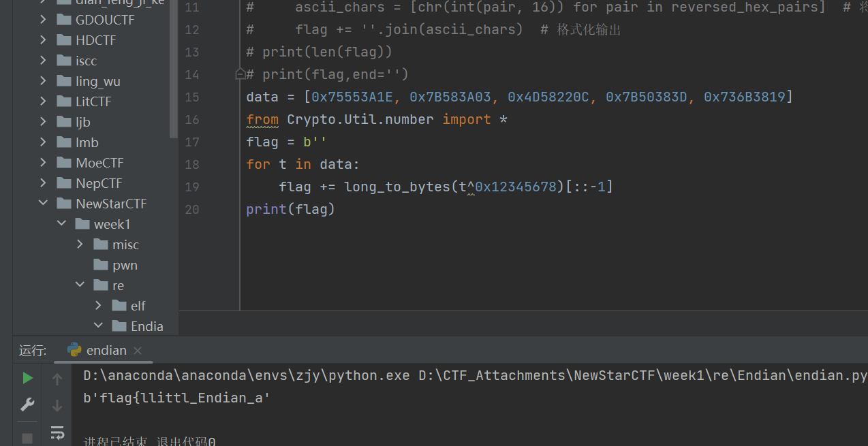This screenshot has width=868, height=446.
Task: Expand the misc folder under week1
Action: coord(80,244)
